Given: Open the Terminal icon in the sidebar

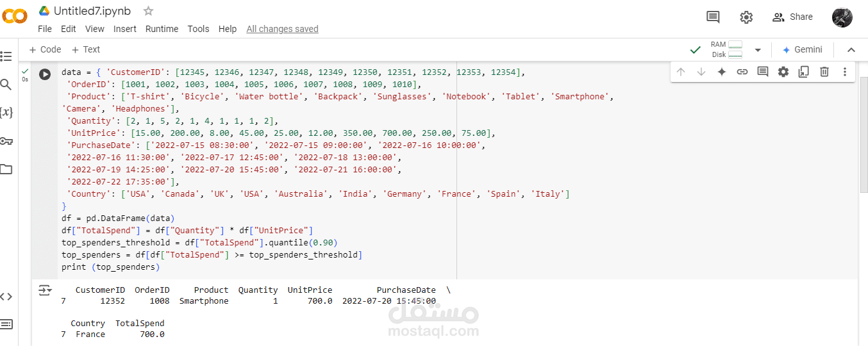Looking at the screenshot, I should [6, 324].
